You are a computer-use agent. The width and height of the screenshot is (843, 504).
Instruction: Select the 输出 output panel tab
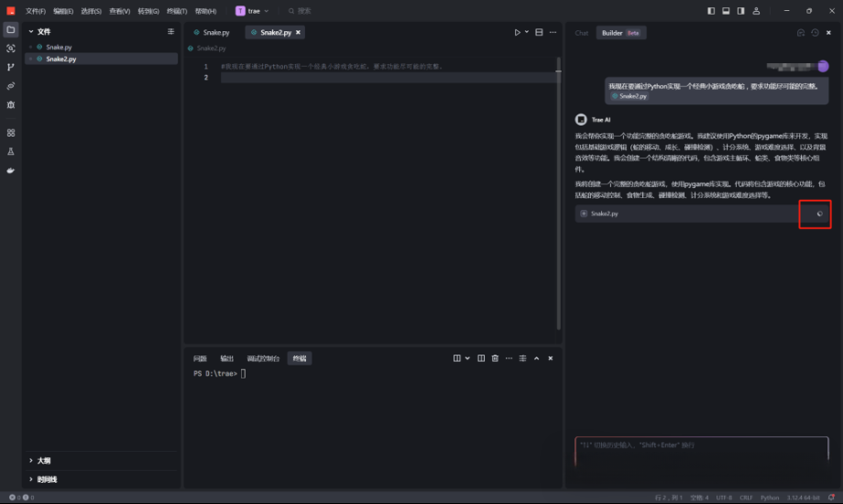226,358
